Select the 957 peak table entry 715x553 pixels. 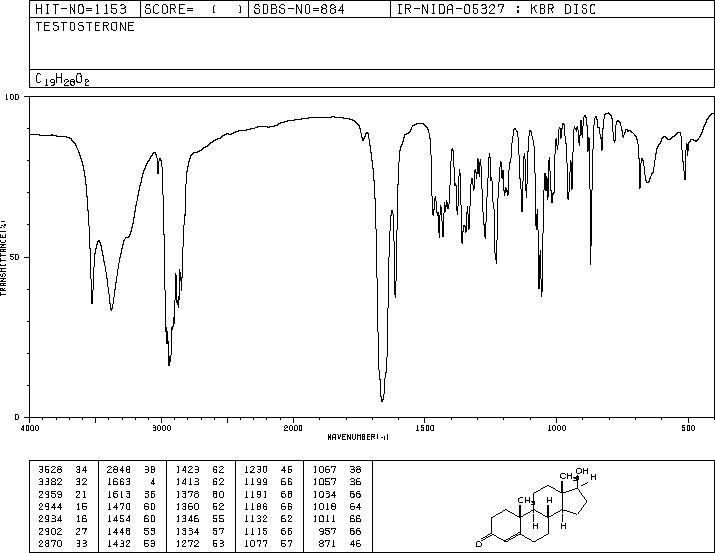(x=340, y=531)
